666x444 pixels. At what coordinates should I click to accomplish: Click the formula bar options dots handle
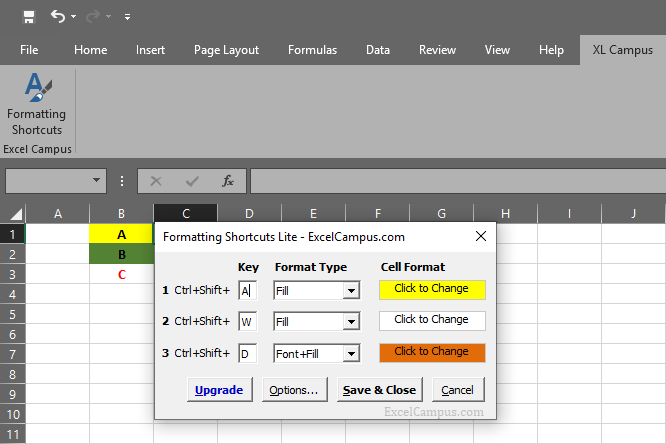coord(122,181)
